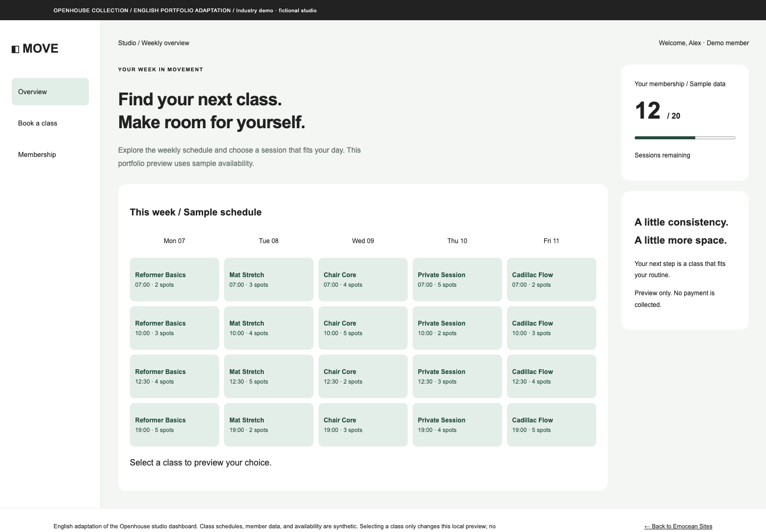
Task: Select Reformer Basics at 07:00
Action: point(174,280)
